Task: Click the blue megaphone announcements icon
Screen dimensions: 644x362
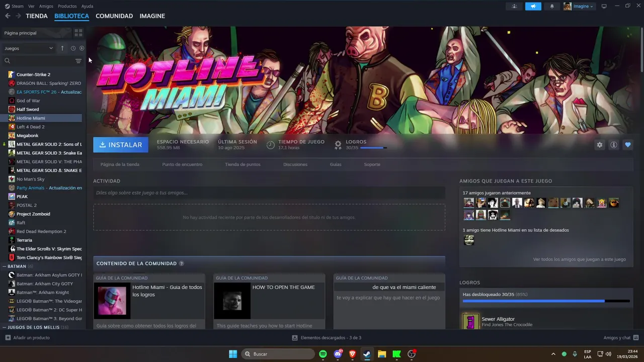Action: [533, 6]
